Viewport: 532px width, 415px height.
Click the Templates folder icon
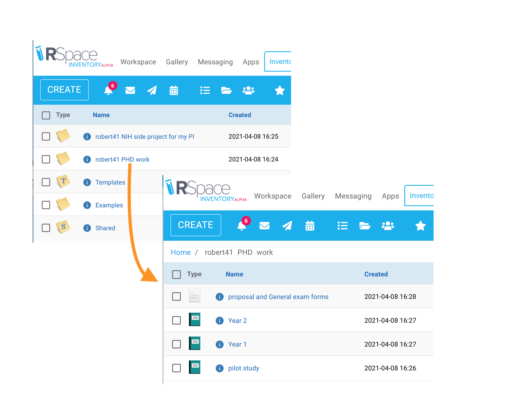pyautogui.click(x=63, y=181)
